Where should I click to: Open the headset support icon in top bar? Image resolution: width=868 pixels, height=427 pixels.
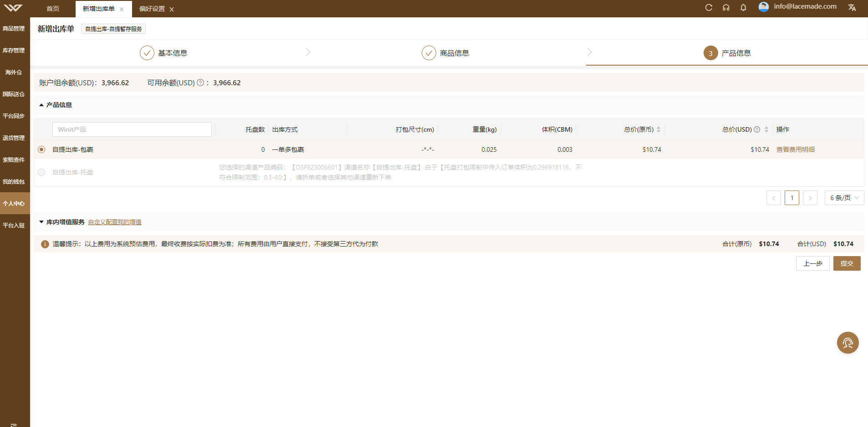(x=726, y=7)
